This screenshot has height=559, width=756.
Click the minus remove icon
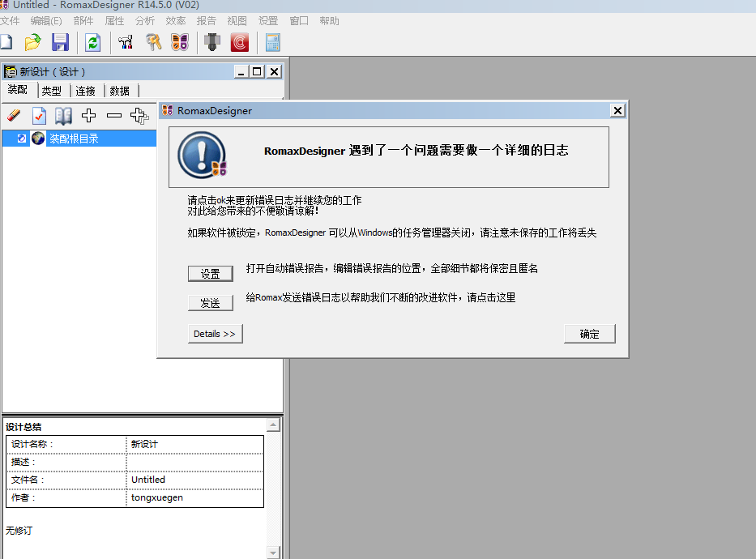tap(114, 116)
